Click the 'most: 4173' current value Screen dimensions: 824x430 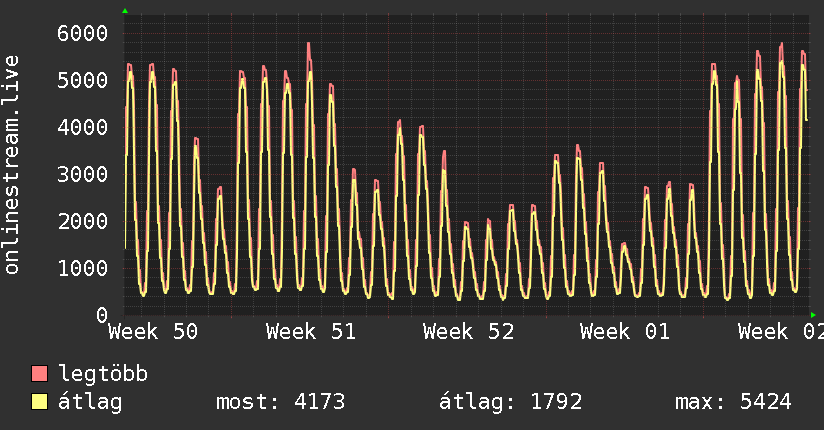click(x=280, y=402)
